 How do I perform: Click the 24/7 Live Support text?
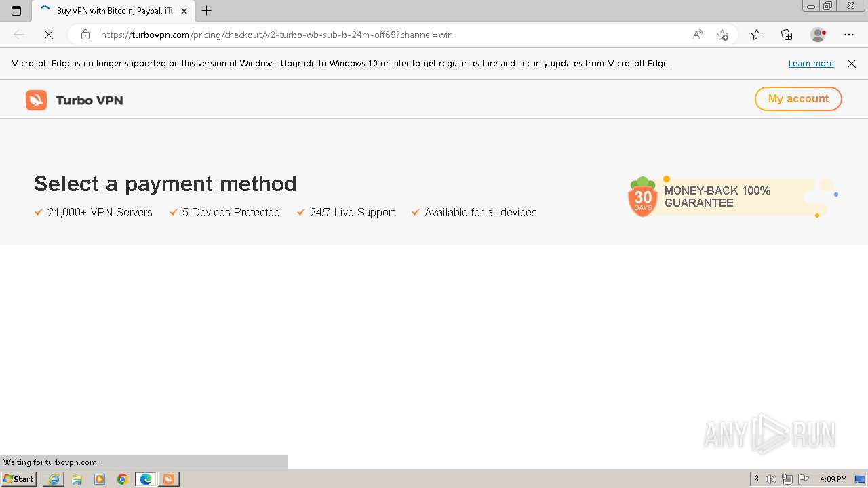[x=352, y=212]
